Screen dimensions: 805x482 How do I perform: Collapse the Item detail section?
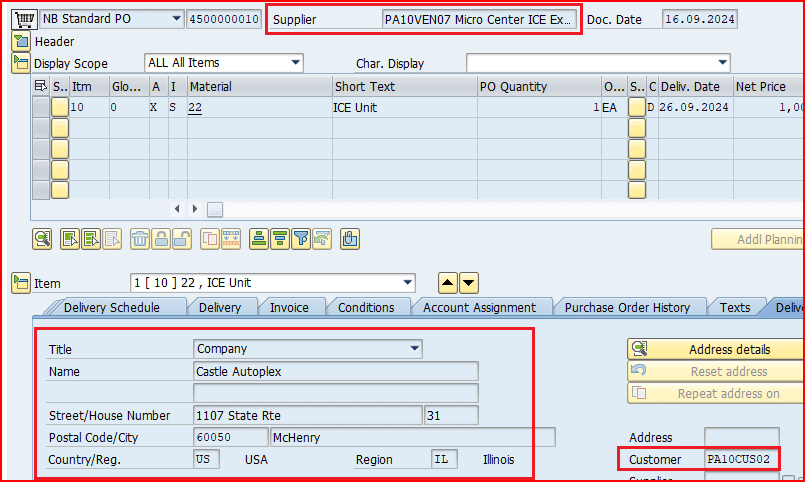tap(20, 283)
